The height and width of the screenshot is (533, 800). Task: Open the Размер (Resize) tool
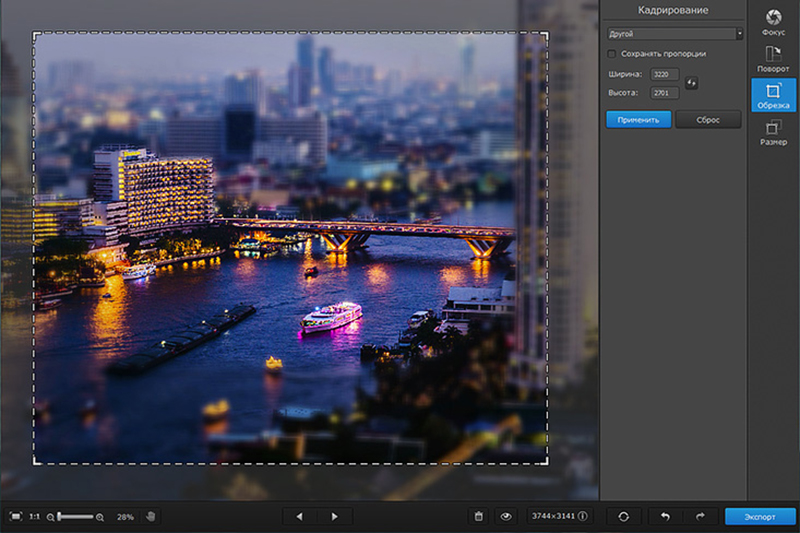(x=773, y=132)
